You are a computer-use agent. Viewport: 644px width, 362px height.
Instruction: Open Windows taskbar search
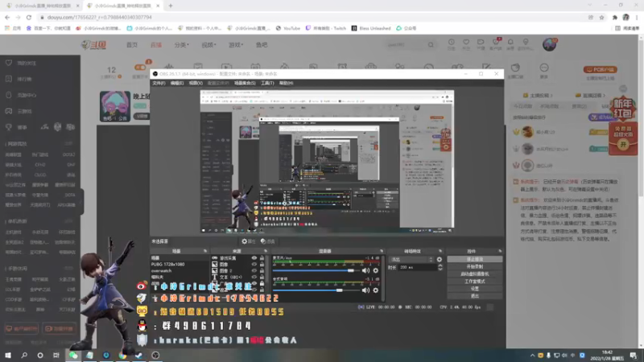pyautogui.click(x=24, y=355)
